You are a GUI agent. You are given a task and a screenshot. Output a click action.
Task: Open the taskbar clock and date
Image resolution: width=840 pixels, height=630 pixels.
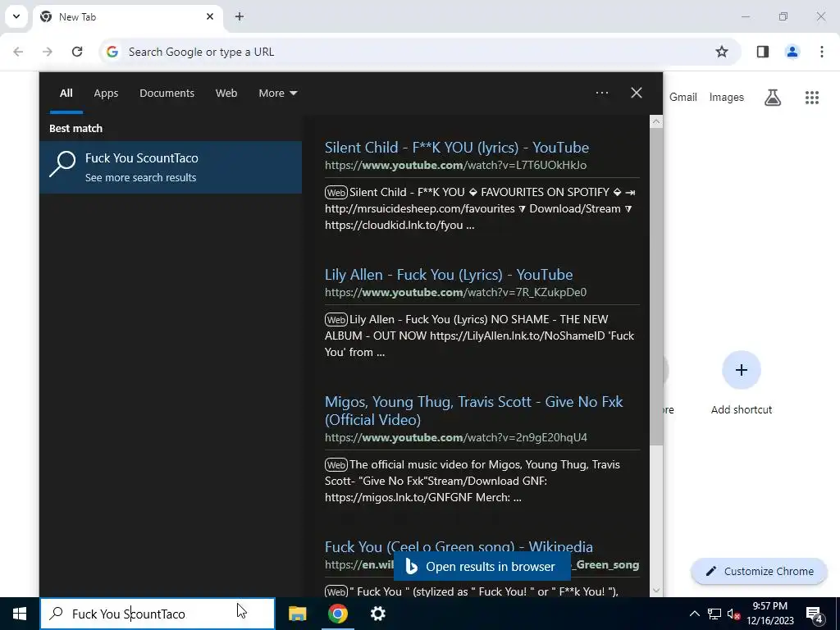769,614
